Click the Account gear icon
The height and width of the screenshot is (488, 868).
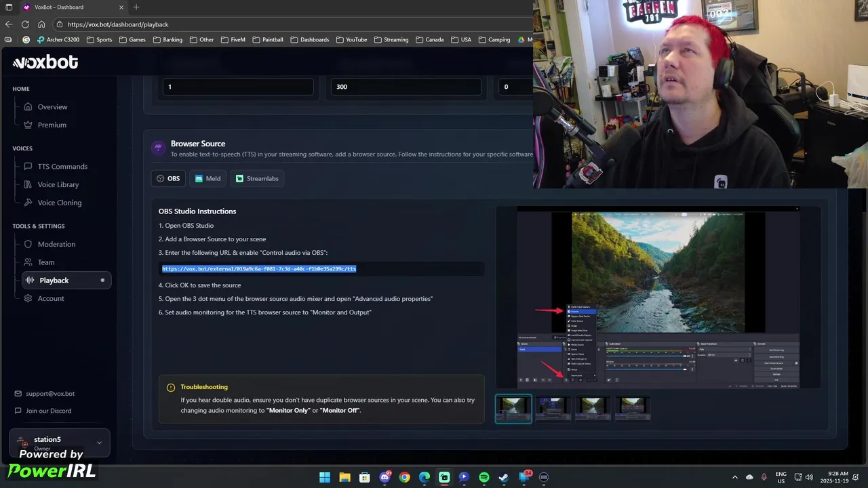coord(28,298)
